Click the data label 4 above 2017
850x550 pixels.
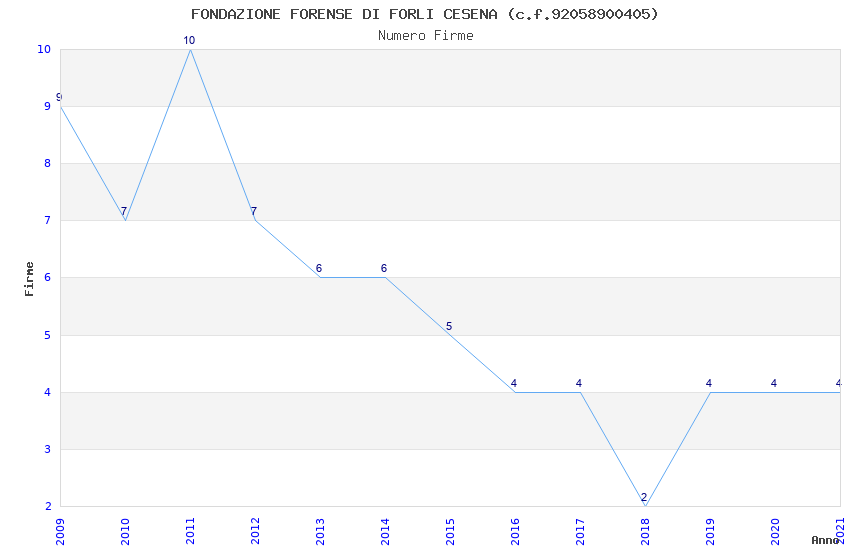[x=579, y=384]
